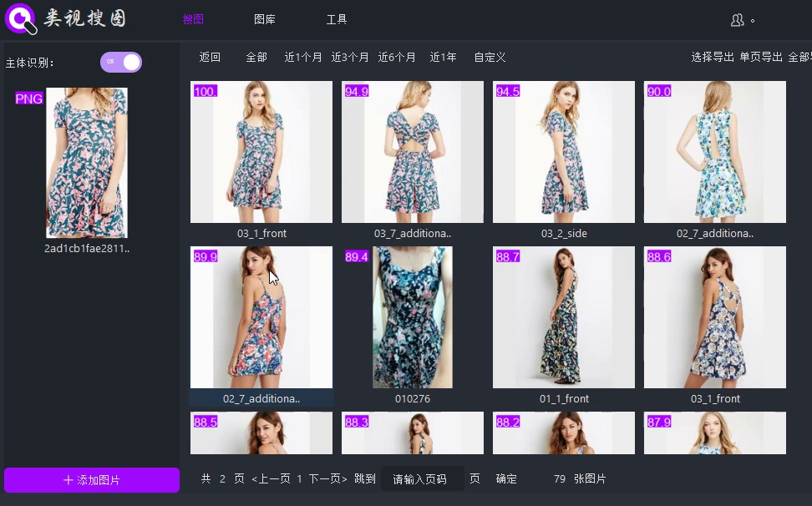The height and width of the screenshot is (506, 812).
Task: Click the 01_1_front file name label
Action: point(564,399)
